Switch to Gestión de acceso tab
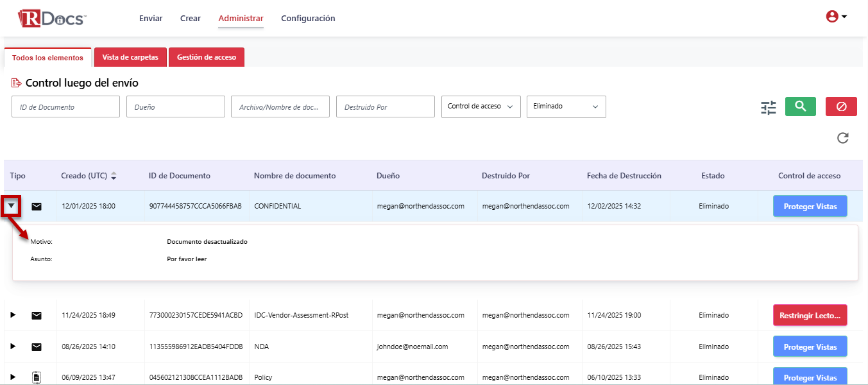 point(206,57)
